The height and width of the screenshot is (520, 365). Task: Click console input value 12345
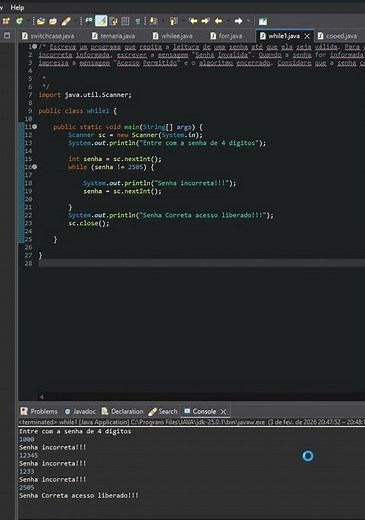[x=28, y=455]
